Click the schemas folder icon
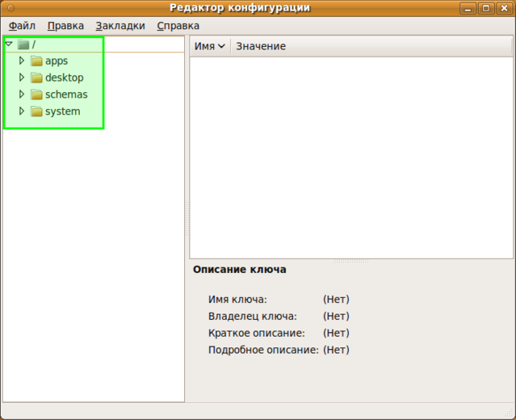The image size is (516, 420). pyautogui.click(x=36, y=94)
